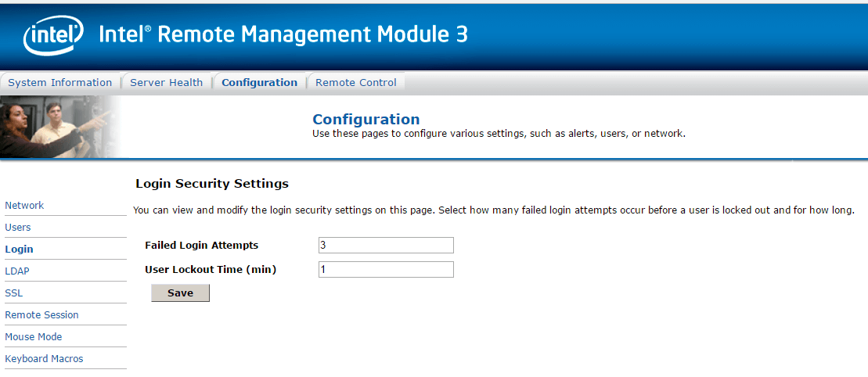Click the Intel logo in header
The width and height of the screenshot is (868, 377).
(x=53, y=35)
